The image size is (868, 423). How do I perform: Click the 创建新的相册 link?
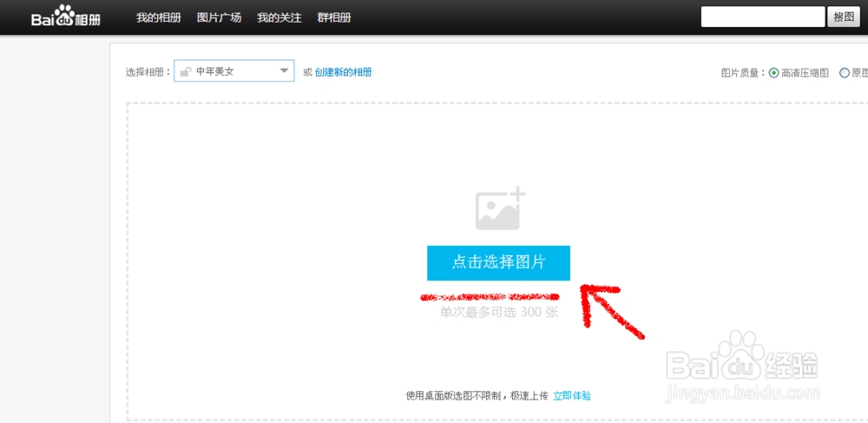[343, 72]
